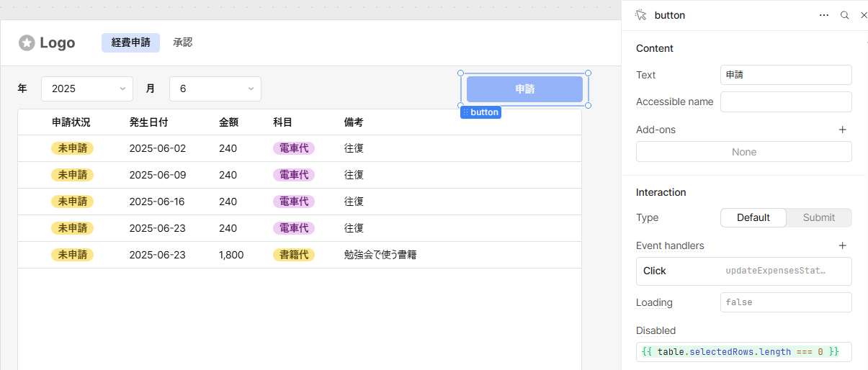868x370 pixels.
Task: Sort by 申請状況 column header
Action: 71,122
